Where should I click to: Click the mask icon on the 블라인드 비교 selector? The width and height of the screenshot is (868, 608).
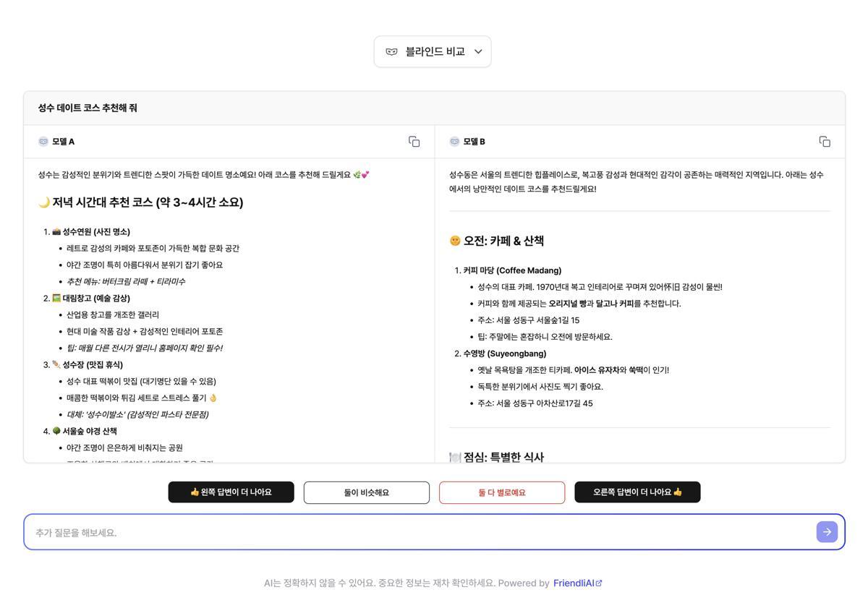click(x=390, y=51)
